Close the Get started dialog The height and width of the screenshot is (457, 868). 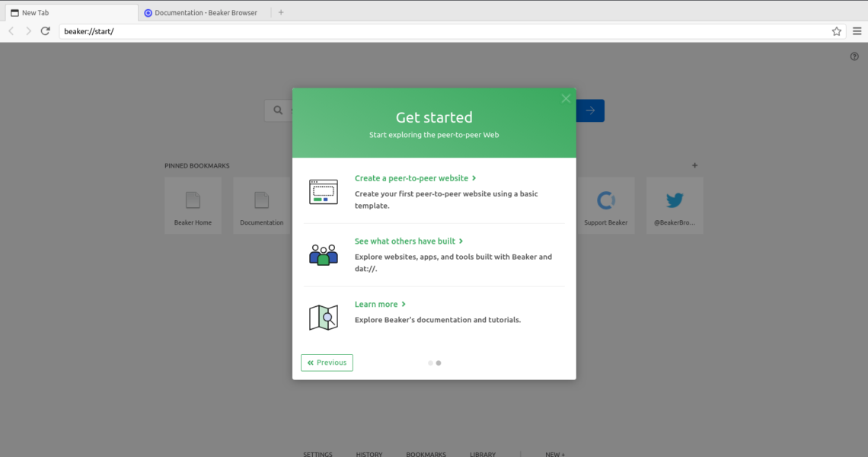566,98
